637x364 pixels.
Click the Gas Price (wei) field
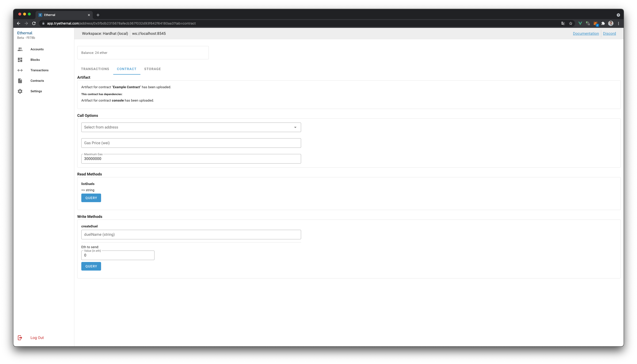(x=191, y=143)
